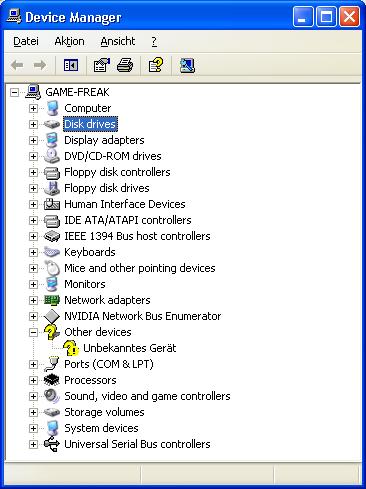Toggle the console tree pane toolbar icon
This screenshot has height=489, width=366.
click(71, 65)
